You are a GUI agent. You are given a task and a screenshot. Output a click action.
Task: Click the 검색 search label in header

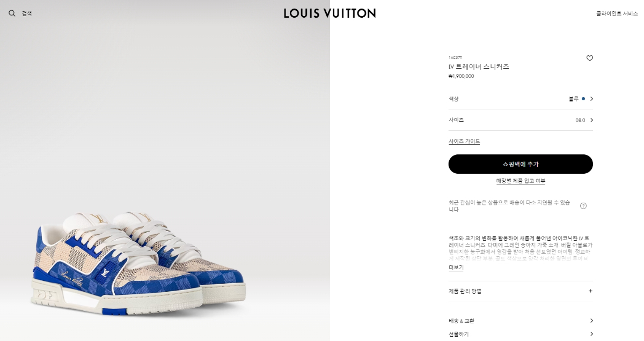(x=27, y=13)
